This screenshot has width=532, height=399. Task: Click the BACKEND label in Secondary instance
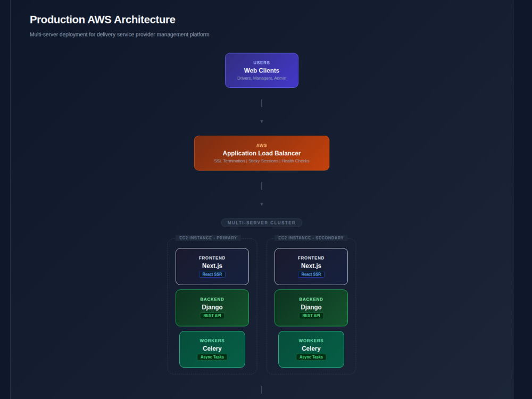311,299
